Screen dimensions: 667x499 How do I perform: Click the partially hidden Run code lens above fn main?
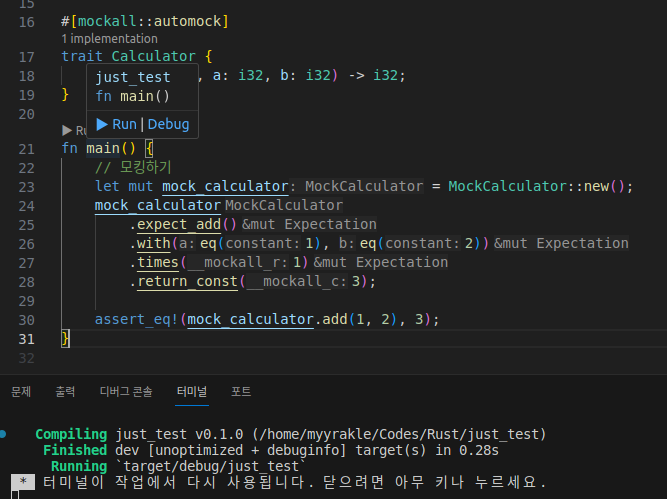click(72, 130)
